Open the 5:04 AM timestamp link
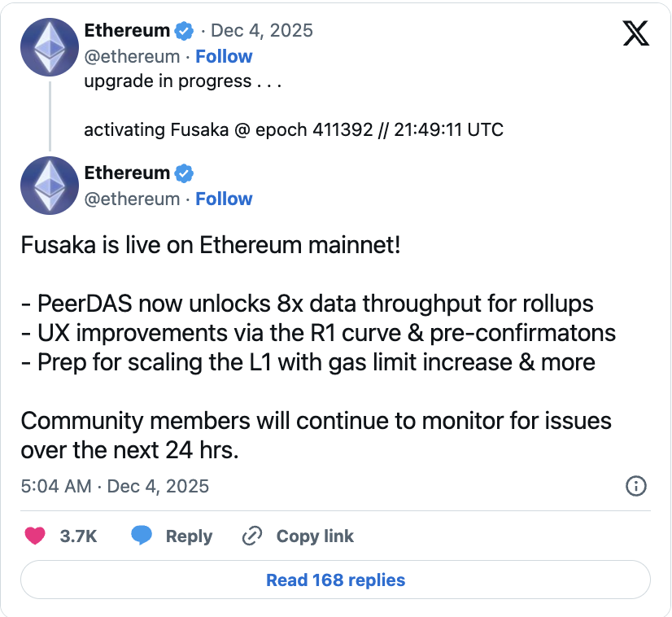The width and height of the screenshot is (672, 617). point(115,486)
